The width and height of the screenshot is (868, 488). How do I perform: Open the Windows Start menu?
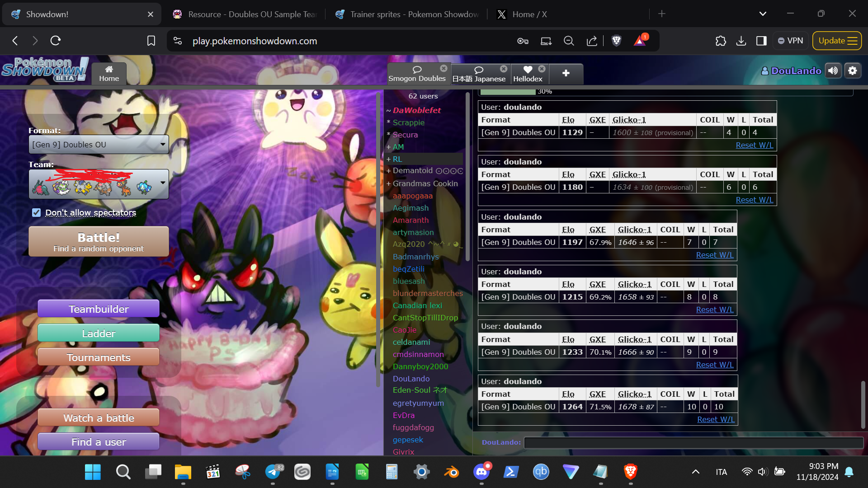[93, 472]
